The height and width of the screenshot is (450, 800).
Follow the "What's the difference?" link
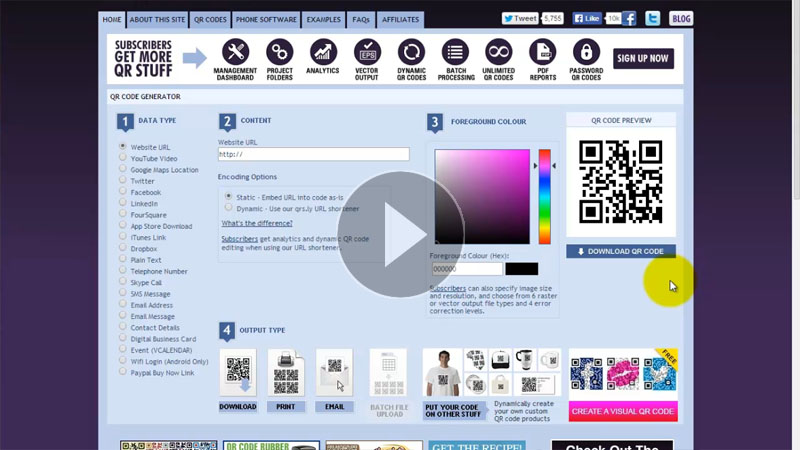(256, 223)
